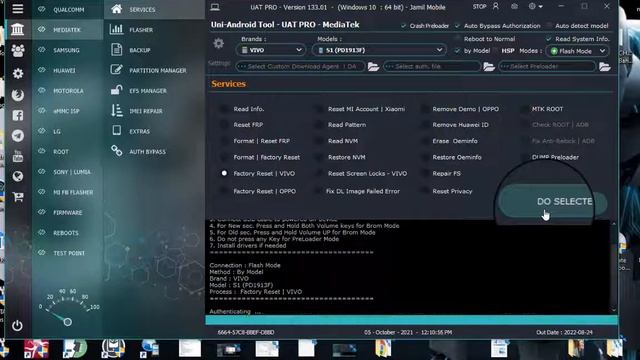Select Restore NVM radio option
This screenshot has height=360, width=640.
[x=319, y=157]
